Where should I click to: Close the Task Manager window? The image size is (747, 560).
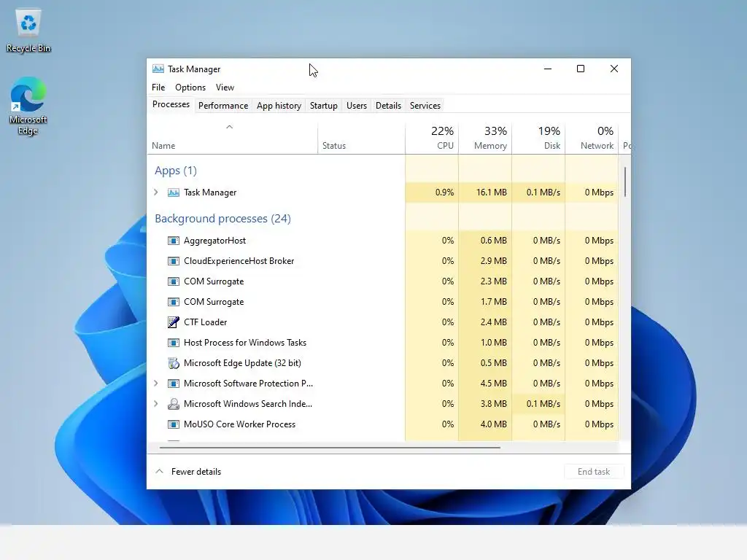(x=614, y=69)
